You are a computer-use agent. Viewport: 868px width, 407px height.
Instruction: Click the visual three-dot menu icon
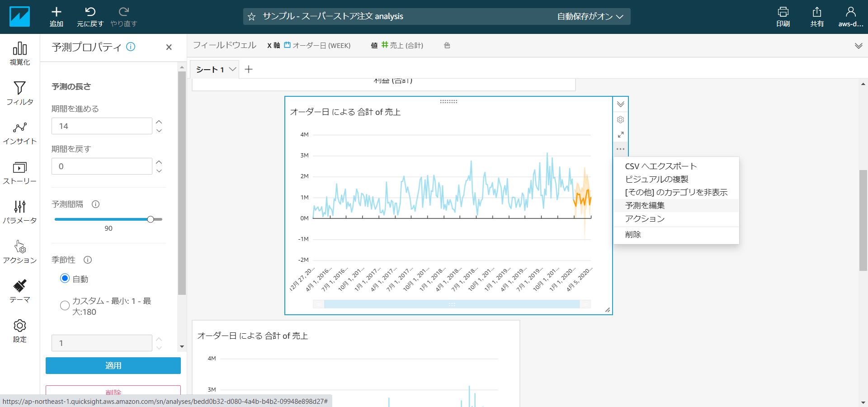pyautogui.click(x=621, y=149)
